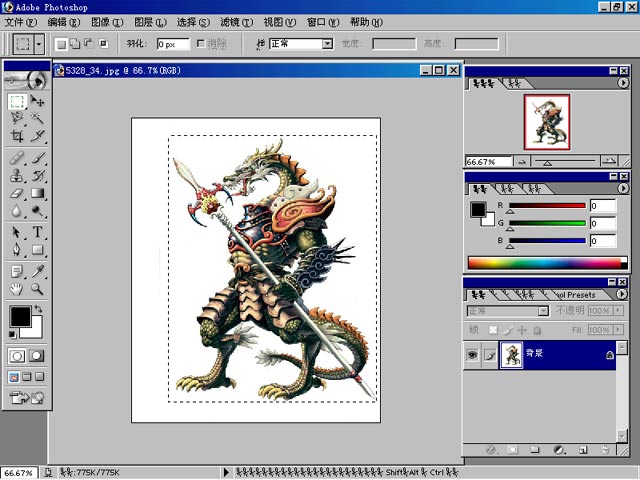Select the Zoom tool
640x480 pixels.
point(38,289)
